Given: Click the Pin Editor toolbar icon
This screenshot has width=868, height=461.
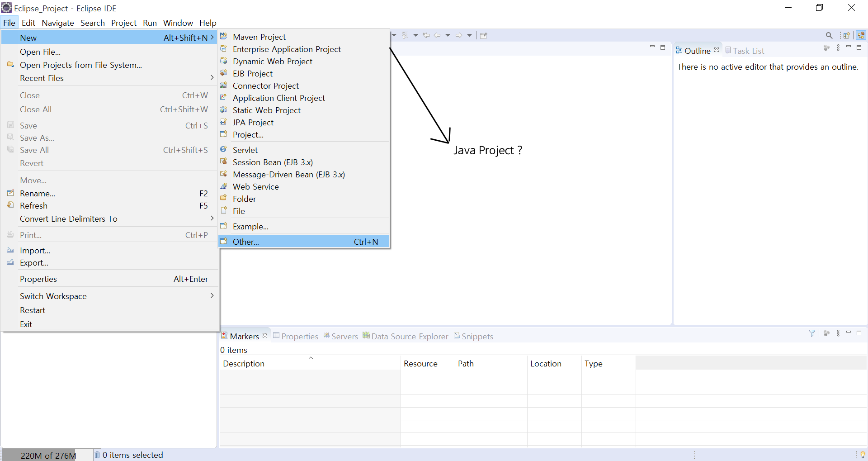Looking at the screenshot, I should pyautogui.click(x=484, y=36).
